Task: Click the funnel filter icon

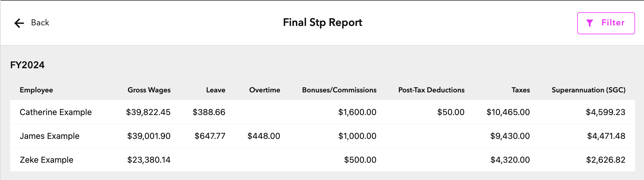Action: (x=589, y=23)
